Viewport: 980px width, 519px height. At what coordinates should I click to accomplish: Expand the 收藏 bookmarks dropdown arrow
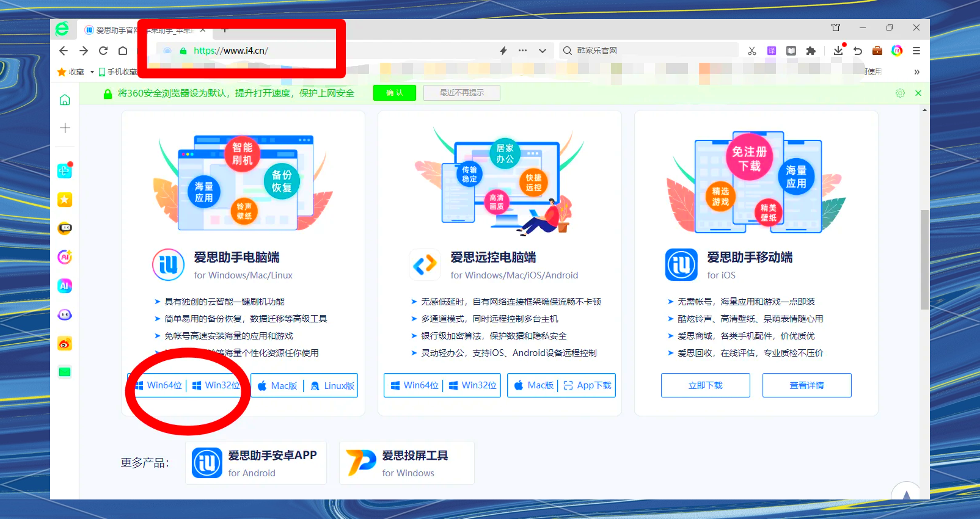coord(92,72)
